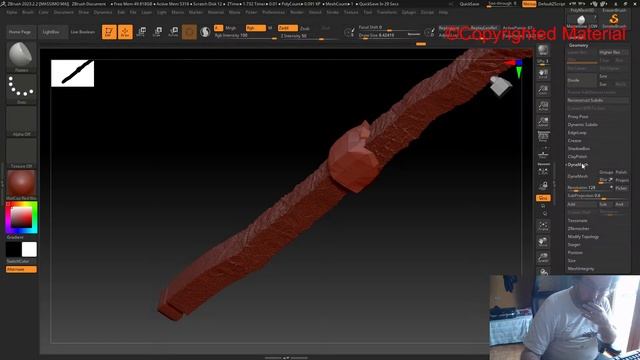Open the Zplugin menu
640x360 pixels.
[x=409, y=12]
